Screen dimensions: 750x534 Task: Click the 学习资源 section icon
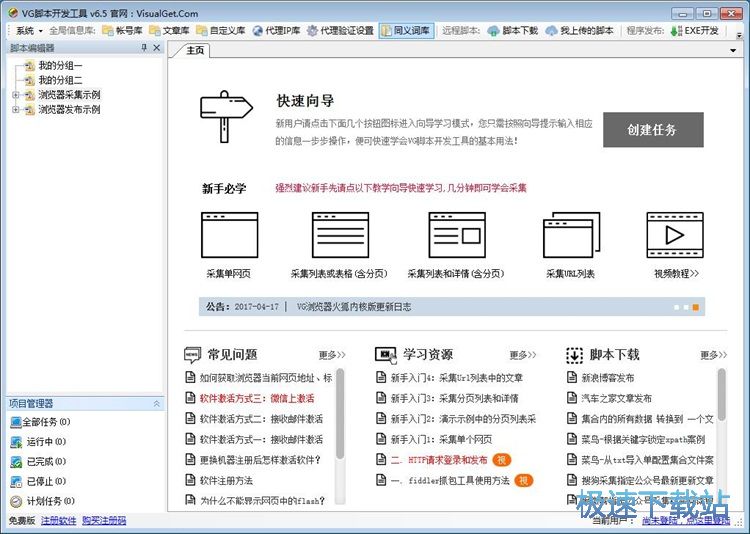386,355
